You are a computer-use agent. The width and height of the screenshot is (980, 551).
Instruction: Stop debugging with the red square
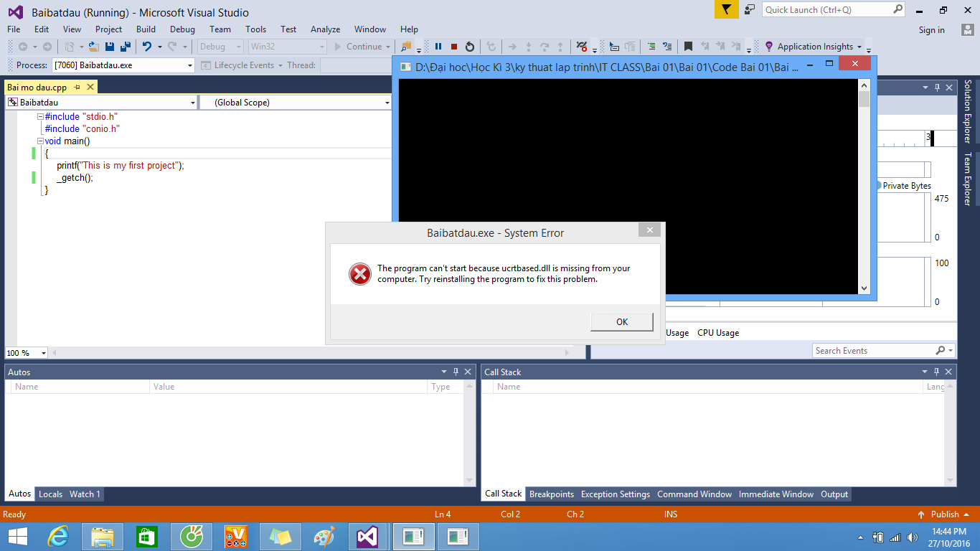click(x=454, y=47)
